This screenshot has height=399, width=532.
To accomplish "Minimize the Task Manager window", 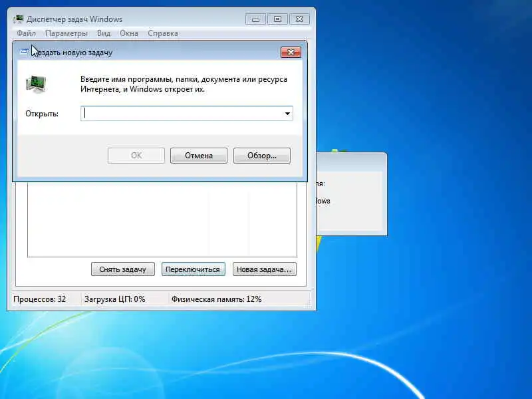I will coord(256,19).
